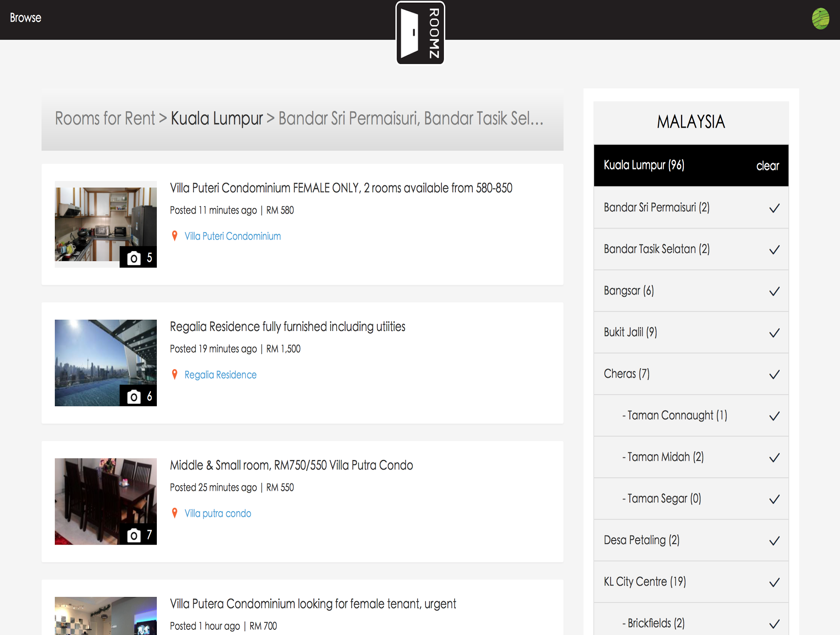Viewport: 840px width, 635px height.
Task: Toggle the Bandar Sri Permaisuri checkmark
Action: coord(774,208)
